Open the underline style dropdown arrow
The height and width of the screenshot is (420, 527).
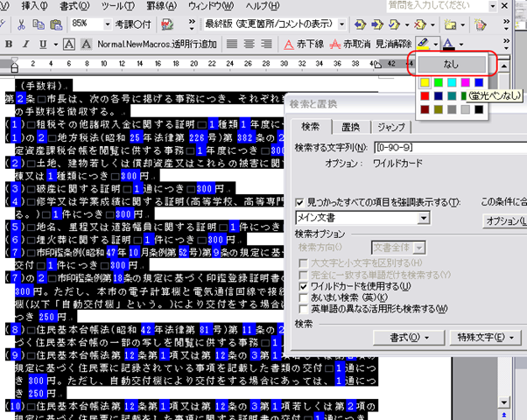coord(55,44)
